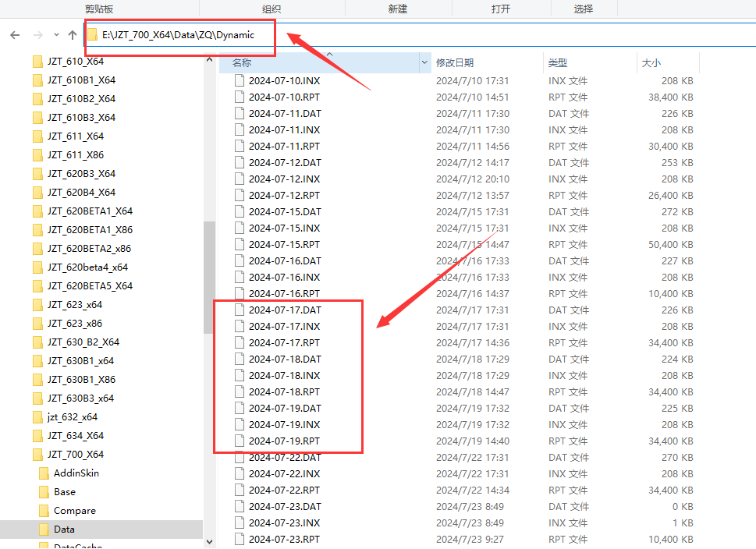Open the 剪贴板 ribbon group

(x=99, y=9)
